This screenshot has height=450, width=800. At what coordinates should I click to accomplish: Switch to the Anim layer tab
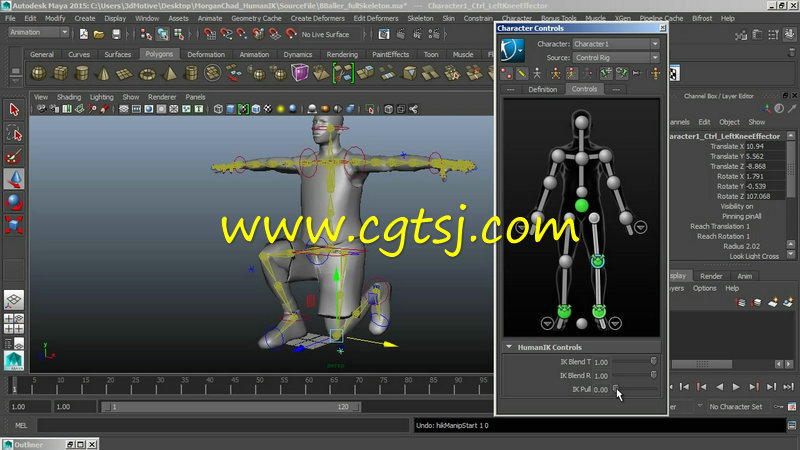pyautogui.click(x=744, y=276)
